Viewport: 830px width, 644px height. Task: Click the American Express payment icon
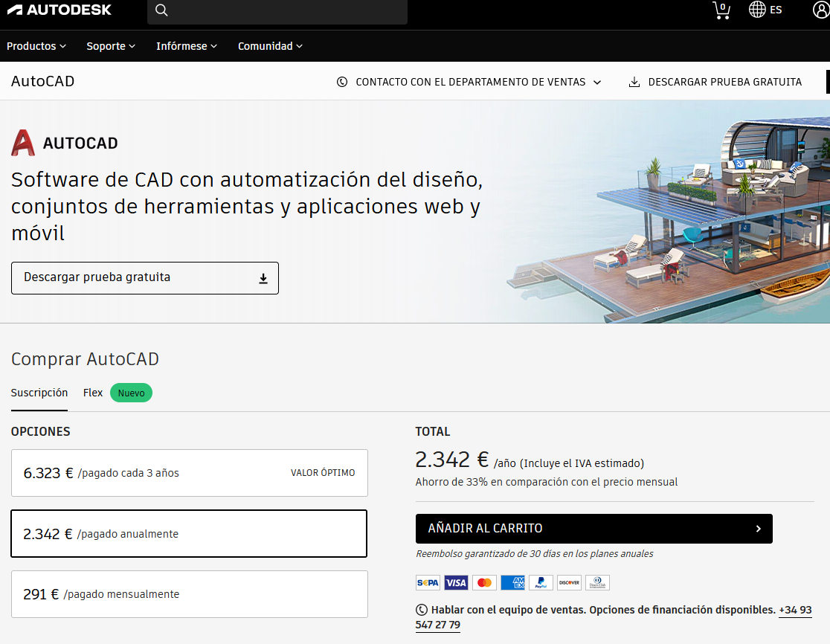pos(512,582)
